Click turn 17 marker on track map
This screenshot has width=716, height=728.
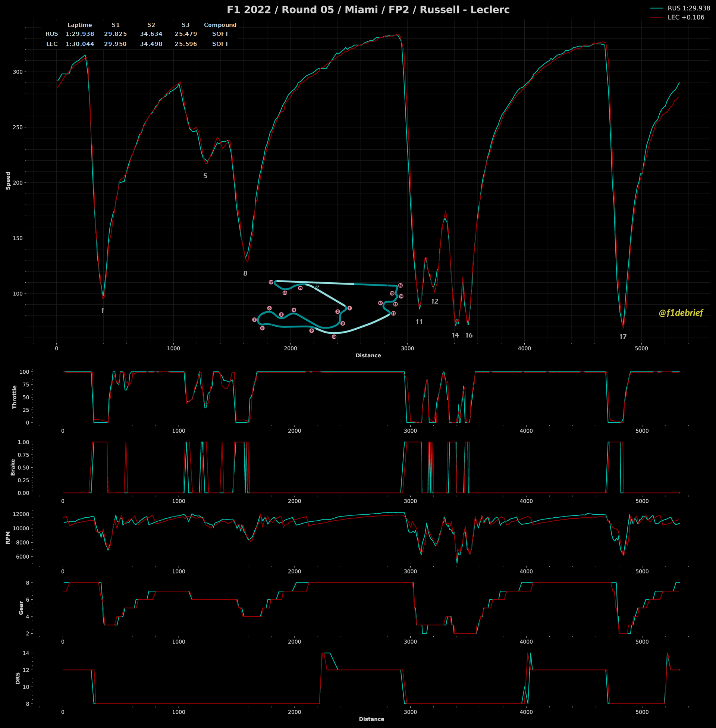[271, 282]
